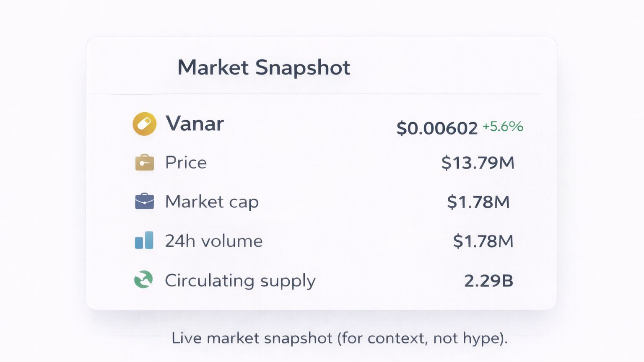Image resolution: width=644 pixels, height=362 pixels.
Task: Click the green Circulating supply icon
Action: tap(143, 279)
